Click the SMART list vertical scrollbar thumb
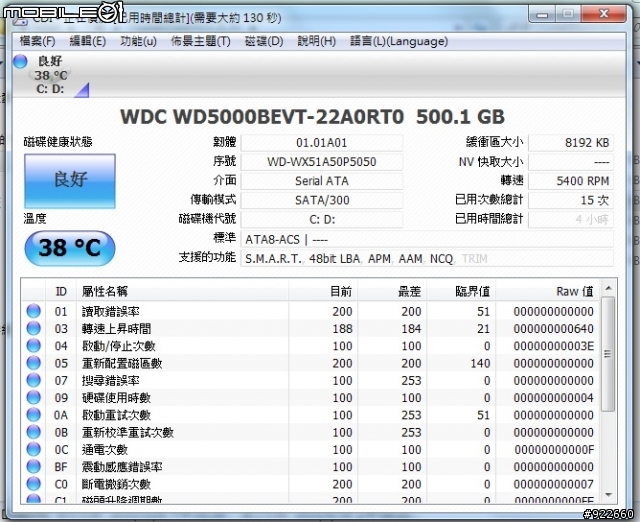This screenshot has height=522, width=640. [x=608, y=353]
